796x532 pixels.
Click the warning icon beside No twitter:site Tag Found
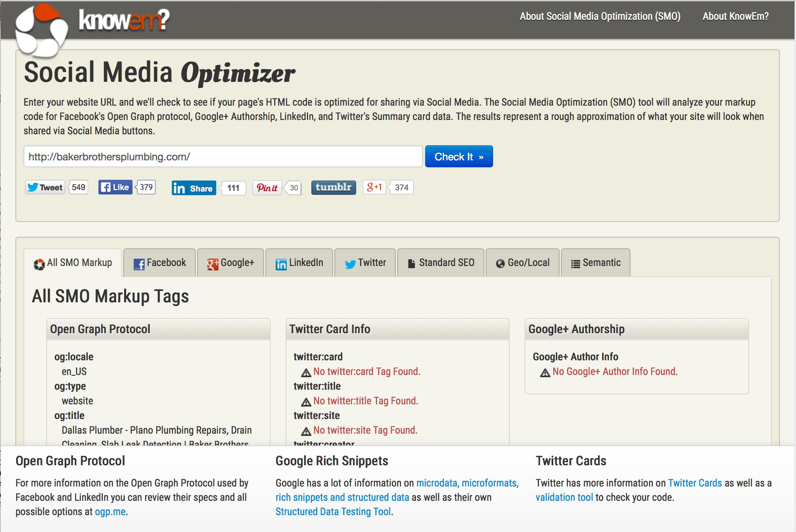306,431
